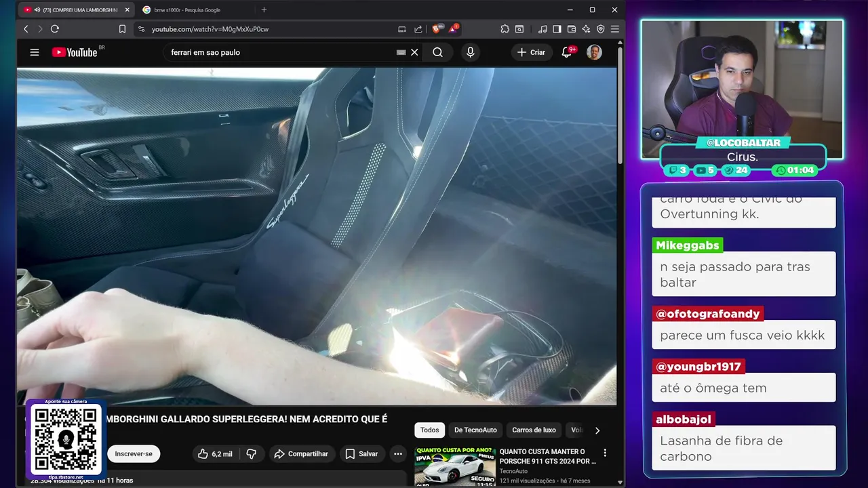The width and height of the screenshot is (868, 488).
Task: Click the Twitch viewer counter showing 3
Action: tap(678, 170)
